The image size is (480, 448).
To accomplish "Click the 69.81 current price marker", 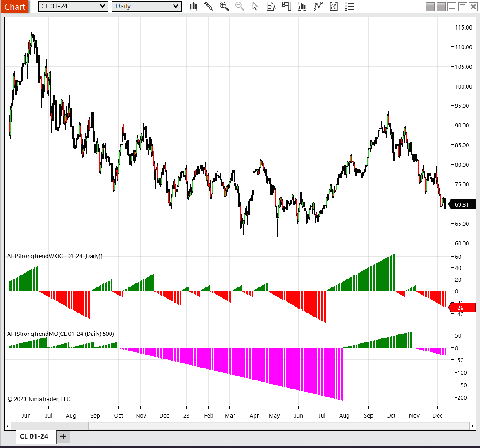I will (462, 204).
